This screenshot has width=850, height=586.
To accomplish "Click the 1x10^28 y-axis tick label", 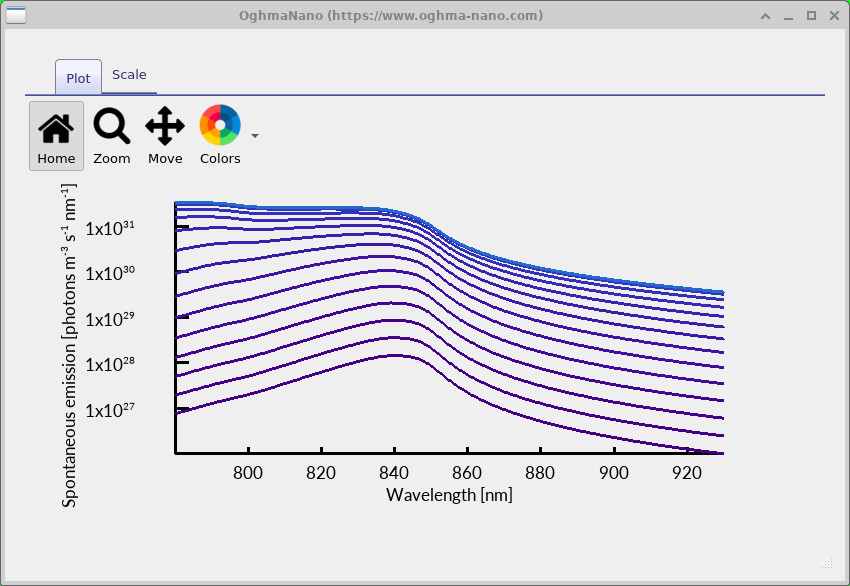I will 110,364.
